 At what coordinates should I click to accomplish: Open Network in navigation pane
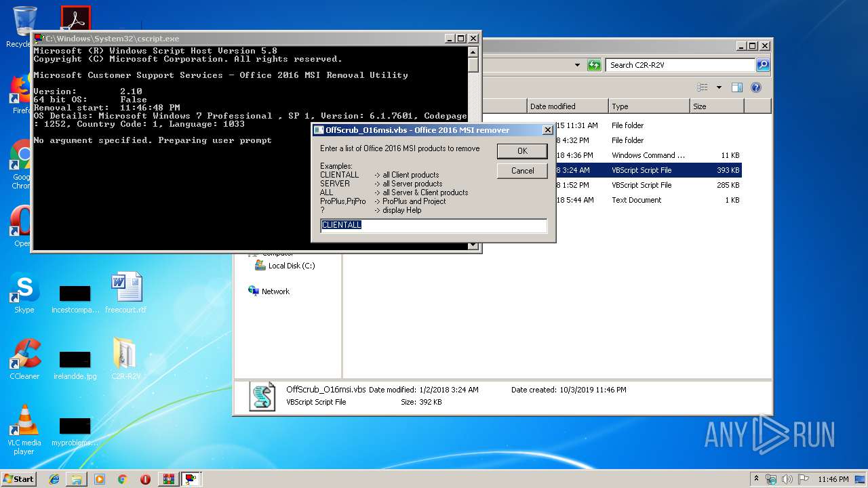pyautogui.click(x=269, y=291)
